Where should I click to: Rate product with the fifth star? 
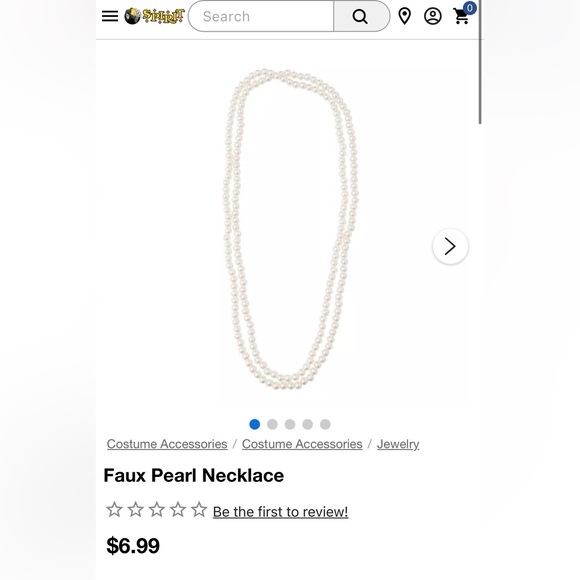click(199, 509)
